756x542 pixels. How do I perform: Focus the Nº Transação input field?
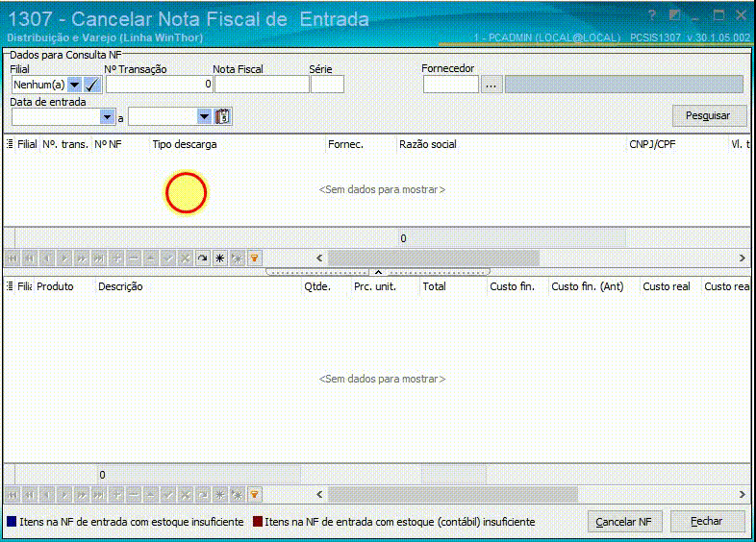click(159, 85)
